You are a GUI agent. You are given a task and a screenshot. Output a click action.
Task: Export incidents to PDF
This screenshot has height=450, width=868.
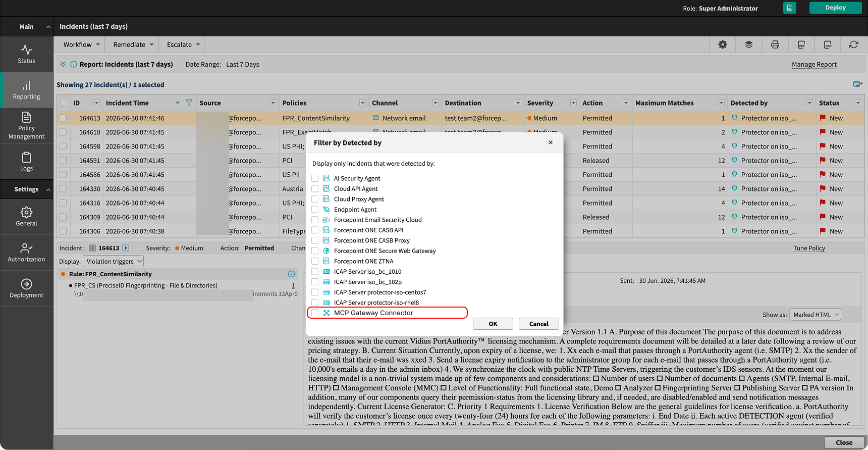(801, 44)
